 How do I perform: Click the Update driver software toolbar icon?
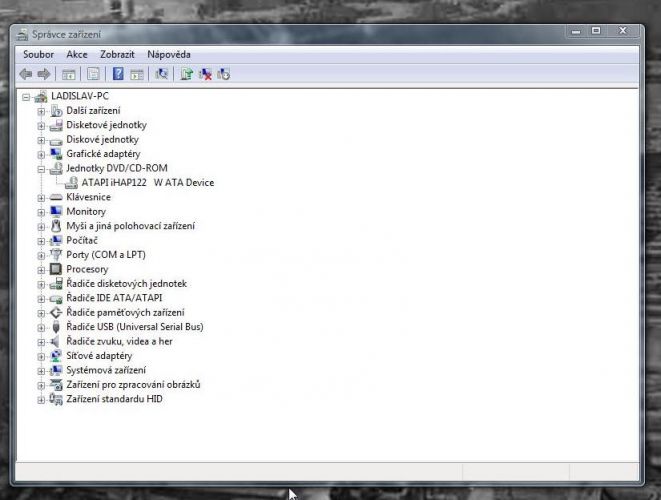pos(186,74)
